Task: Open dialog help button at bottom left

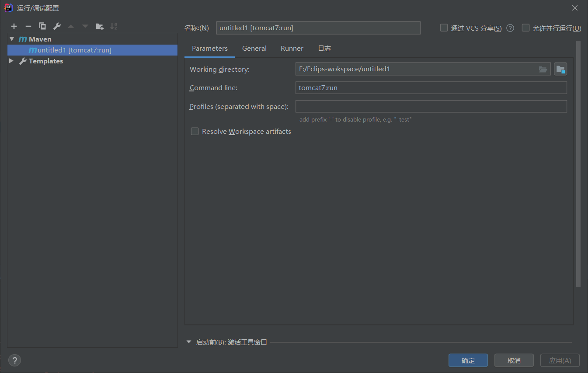Action: point(14,360)
